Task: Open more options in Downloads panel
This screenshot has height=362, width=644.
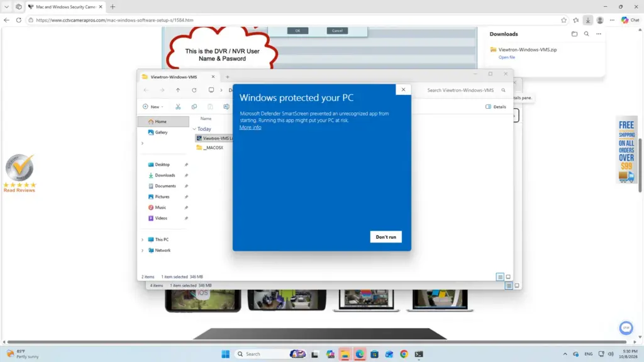Action: [x=599, y=34]
